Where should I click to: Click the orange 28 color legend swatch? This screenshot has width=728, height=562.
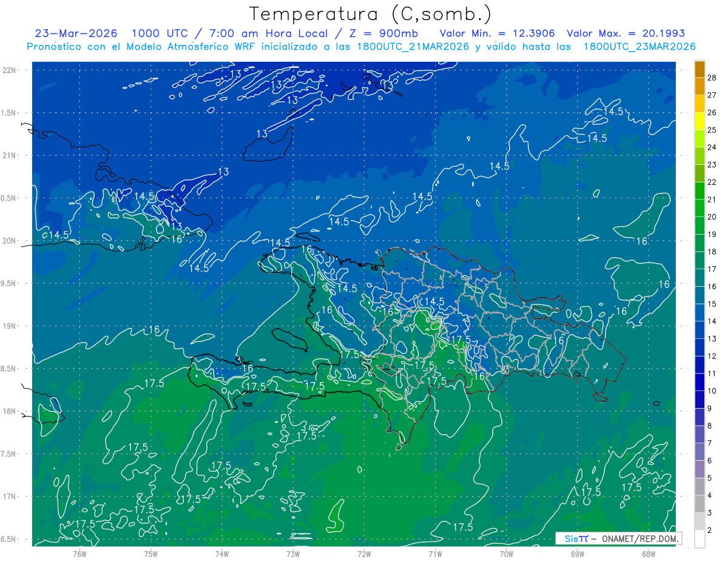[699, 70]
